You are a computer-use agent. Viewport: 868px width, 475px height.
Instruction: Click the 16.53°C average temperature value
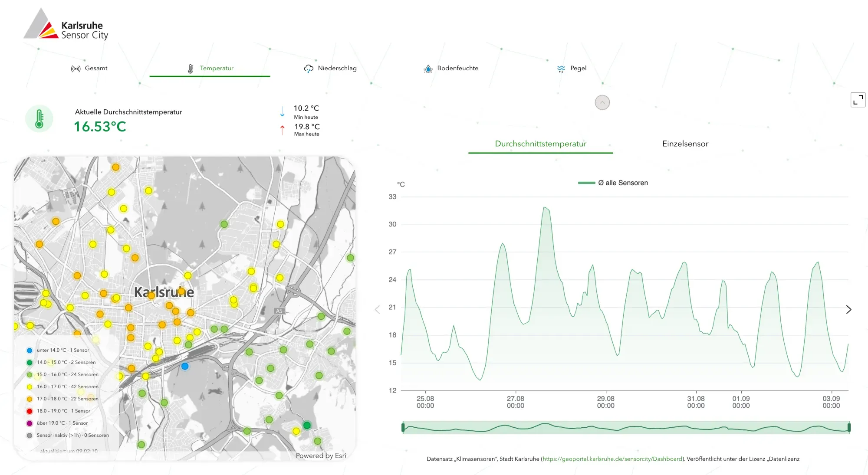point(100,126)
